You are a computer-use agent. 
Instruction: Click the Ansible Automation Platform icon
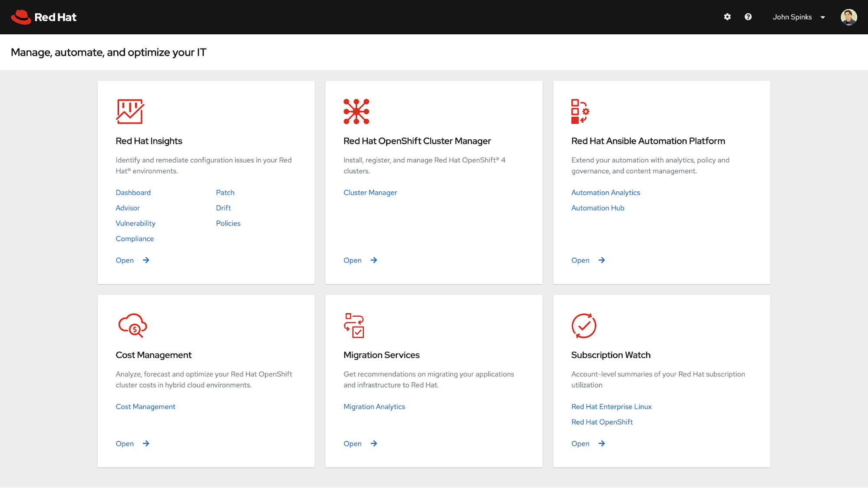(x=580, y=111)
